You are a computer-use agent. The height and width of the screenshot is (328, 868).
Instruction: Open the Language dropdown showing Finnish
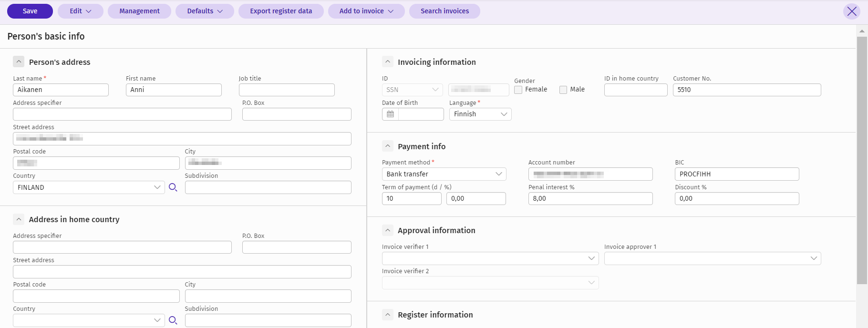[x=480, y=114]
